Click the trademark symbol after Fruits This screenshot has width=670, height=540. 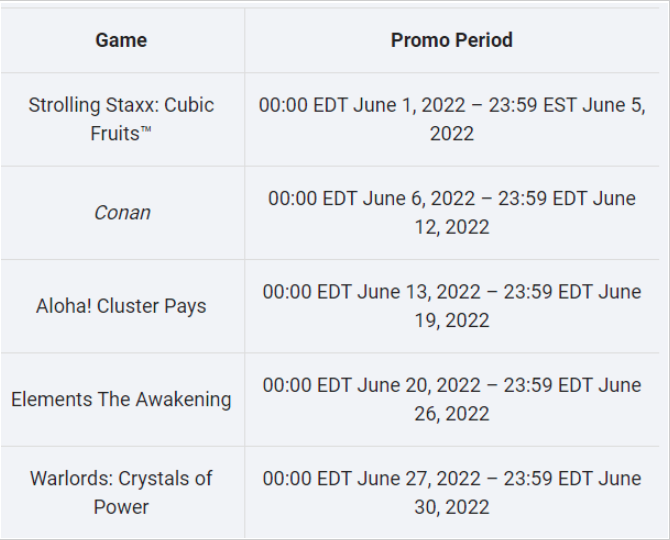tap(146, 129)
